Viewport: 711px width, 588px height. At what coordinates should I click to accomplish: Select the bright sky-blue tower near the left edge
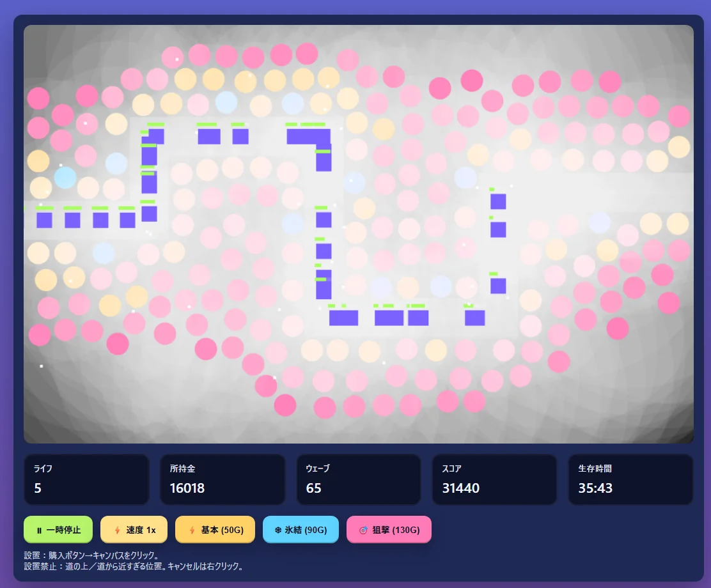click(x=65, y=177)
